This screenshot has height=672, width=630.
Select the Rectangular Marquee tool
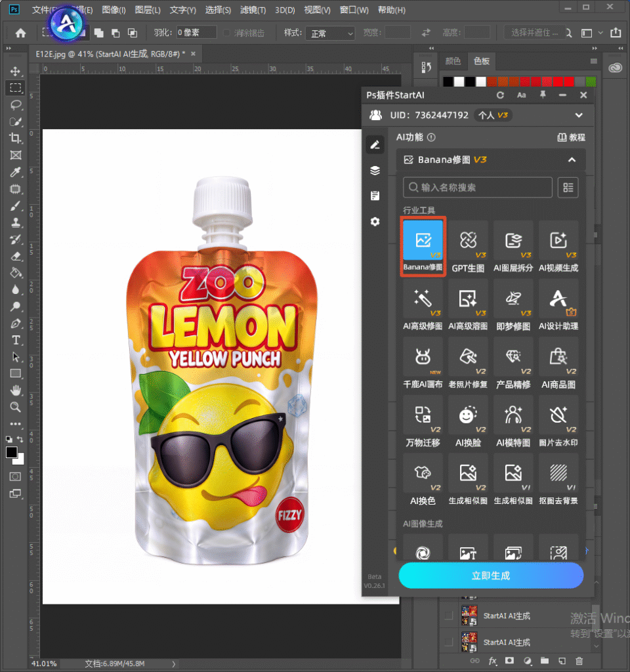point(16,88)
